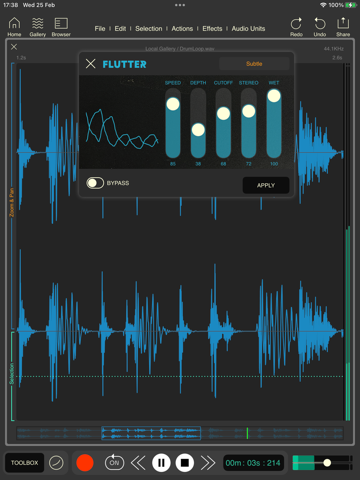Apply the Flutter effect
360x480 pixels.
tap(266, 185)
